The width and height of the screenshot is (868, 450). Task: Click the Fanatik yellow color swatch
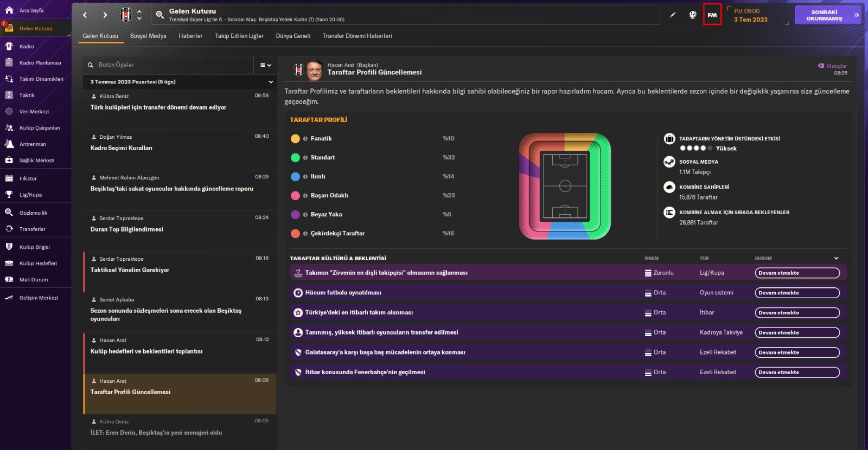(x=295, y=139)
